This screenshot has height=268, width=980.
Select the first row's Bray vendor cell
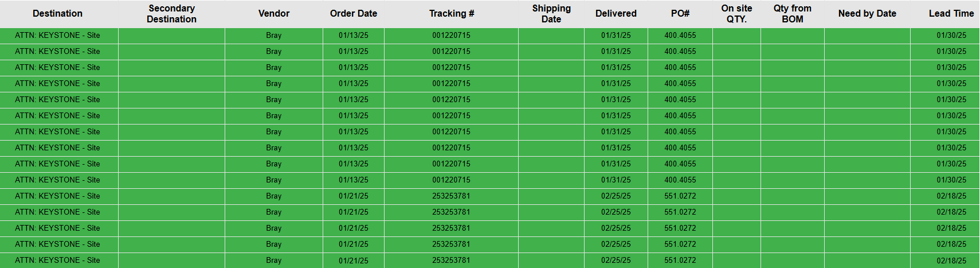(x=274, y=36)
